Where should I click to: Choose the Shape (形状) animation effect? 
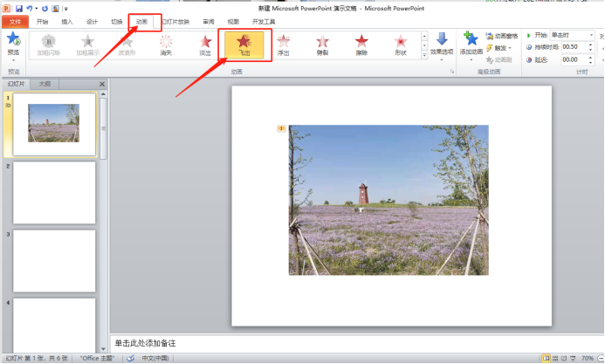[400, 47]
